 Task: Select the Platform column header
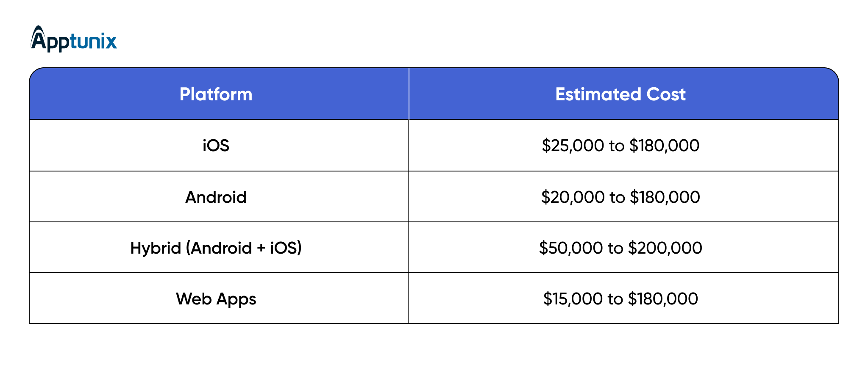click(x=216, y=94)
